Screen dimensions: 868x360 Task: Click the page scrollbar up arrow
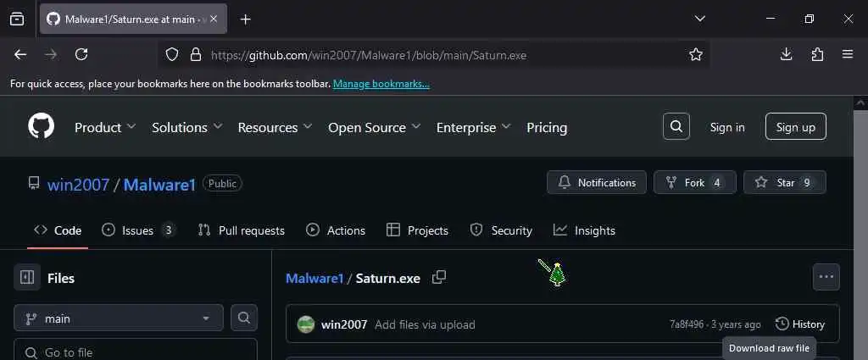(861, 102)
